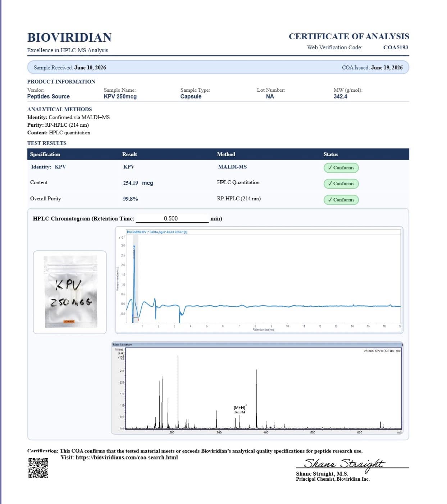Click the Retention Time field showing 0.500
Screen dimensions: 447x504
(x=172, y=218)
